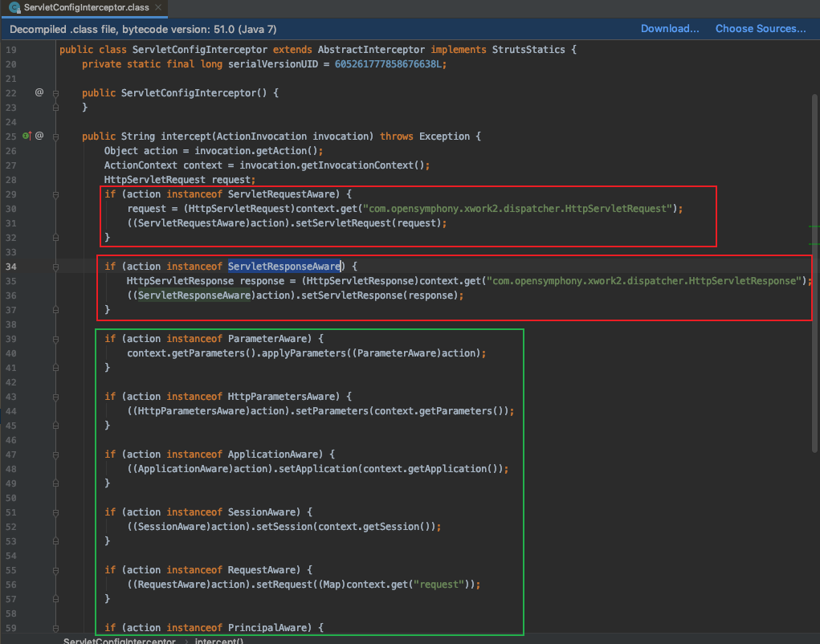Click 'ServletConfigInterceptor()' constructor name on line 22
Image resolution: width=820 pixels, height=644 pixels.
194,93
